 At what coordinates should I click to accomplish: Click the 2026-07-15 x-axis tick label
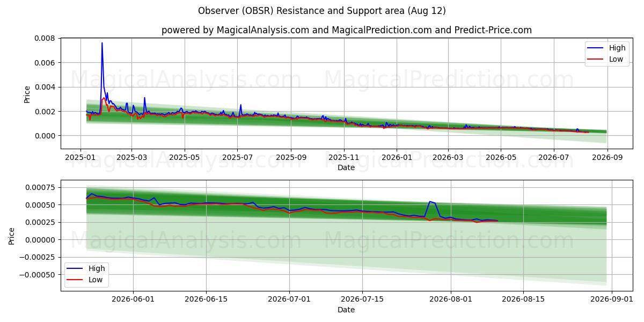point(362,299)
